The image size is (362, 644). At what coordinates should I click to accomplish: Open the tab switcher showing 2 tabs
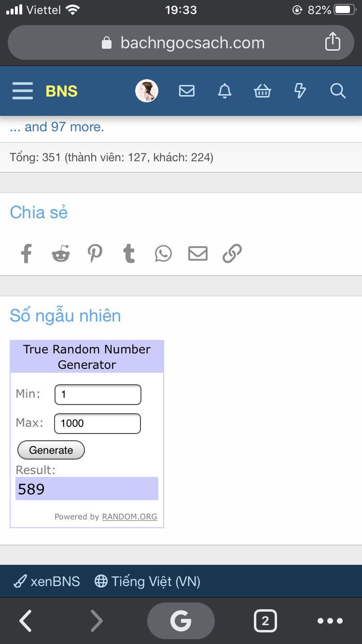265,621
